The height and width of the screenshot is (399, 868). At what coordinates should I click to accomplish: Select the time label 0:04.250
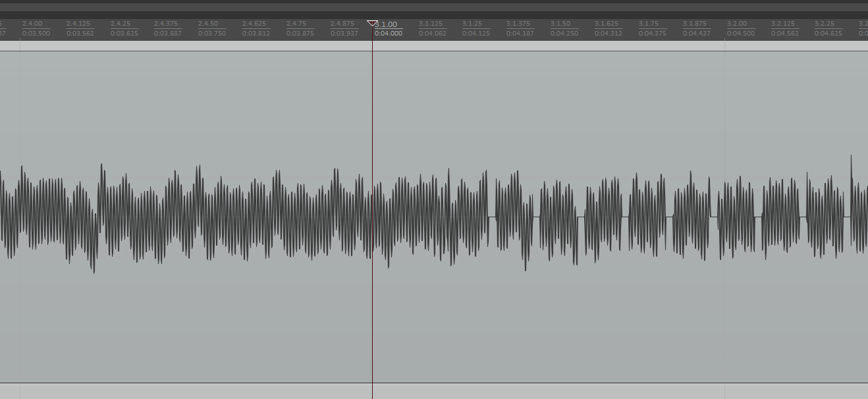(564, 33)
